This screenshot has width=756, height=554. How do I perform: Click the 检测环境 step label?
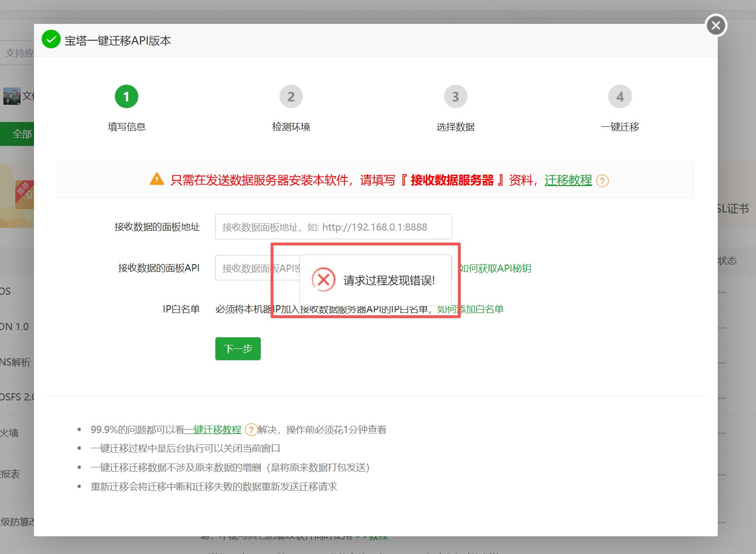tap(291, 127)
